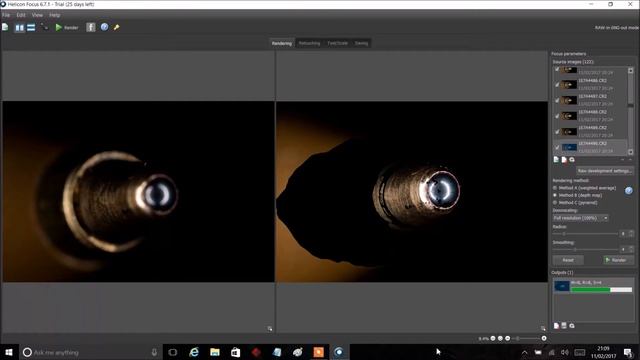Click the toolbar icon left of Render
The height and width of the screenshot is (360, 640).
point(44,27)
